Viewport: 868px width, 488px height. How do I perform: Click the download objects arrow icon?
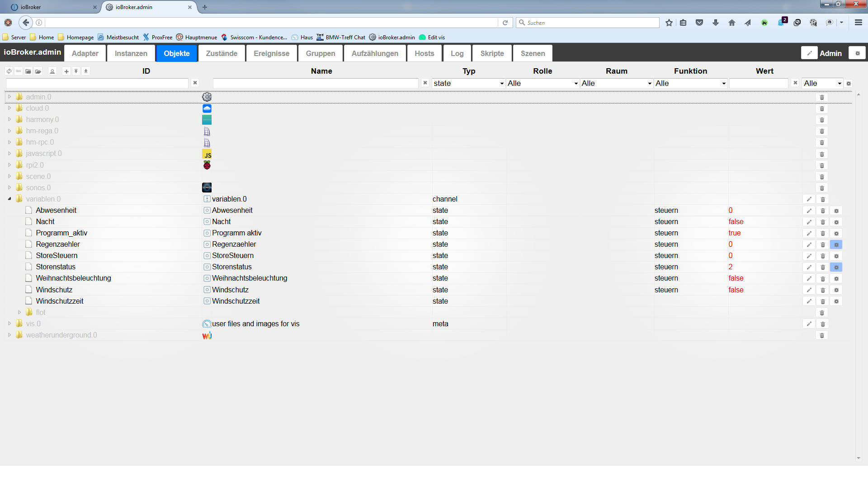86,71
